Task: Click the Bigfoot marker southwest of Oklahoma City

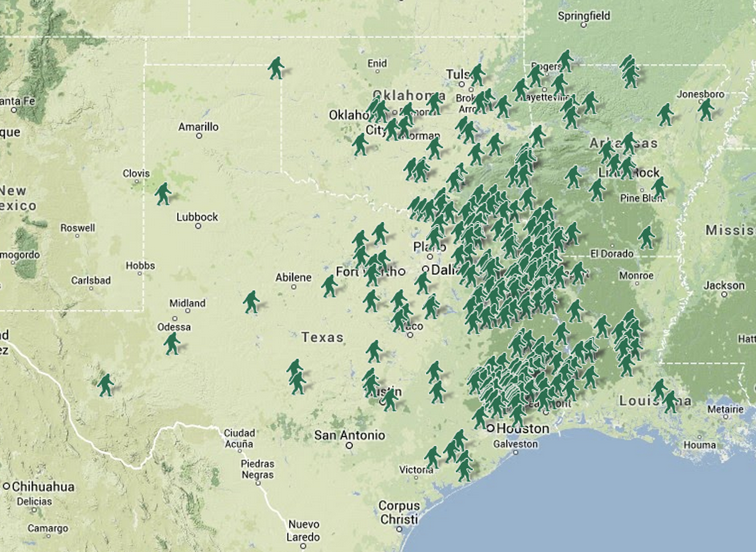Action: (360, 144)
